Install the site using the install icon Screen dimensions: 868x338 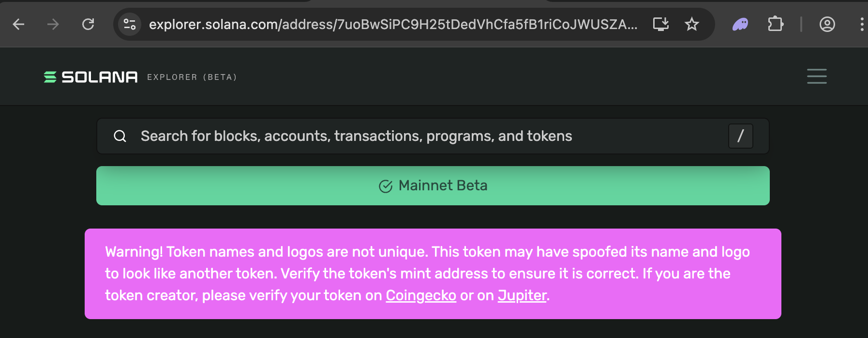pos(661,24)
